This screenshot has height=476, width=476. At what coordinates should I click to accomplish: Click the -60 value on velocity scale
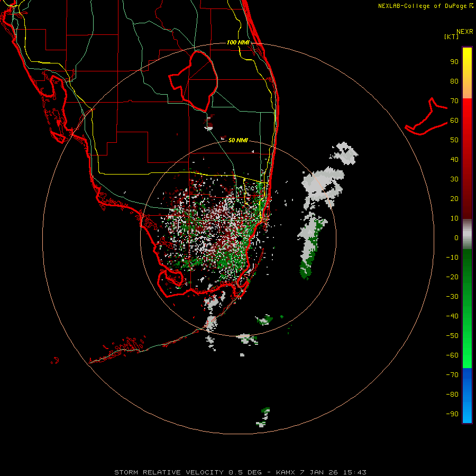point(452,355)
